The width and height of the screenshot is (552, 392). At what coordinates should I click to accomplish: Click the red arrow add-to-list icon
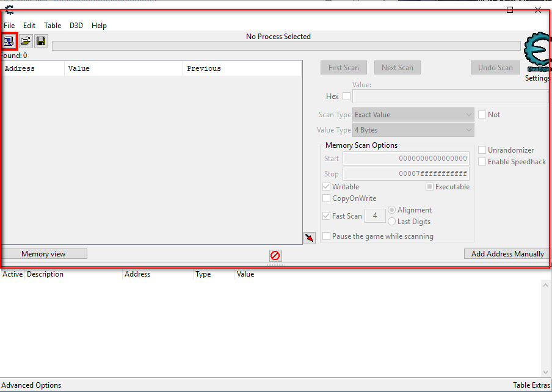[310, 238]
